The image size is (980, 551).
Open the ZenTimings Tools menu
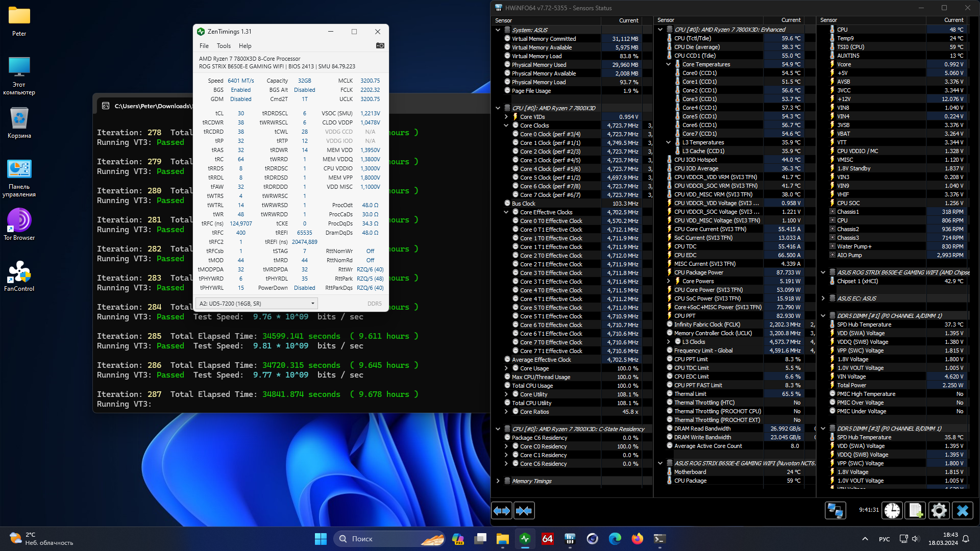(224, 46)
